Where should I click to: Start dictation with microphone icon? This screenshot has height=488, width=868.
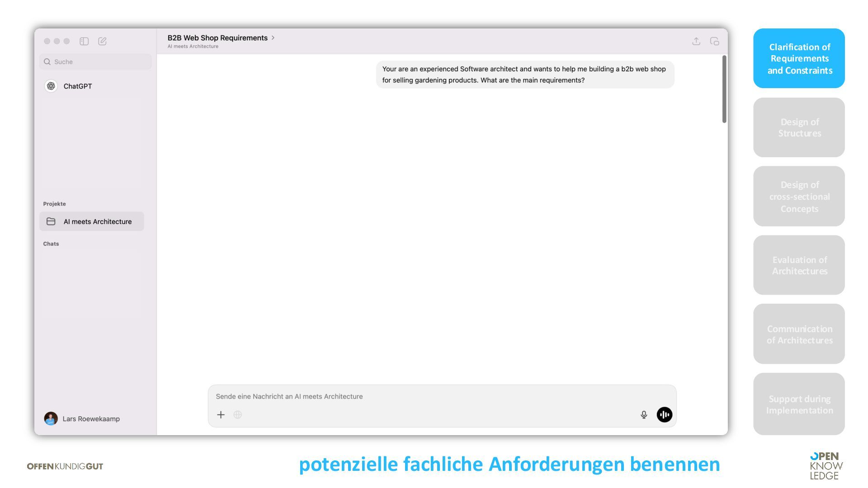(x=644, y=414)
